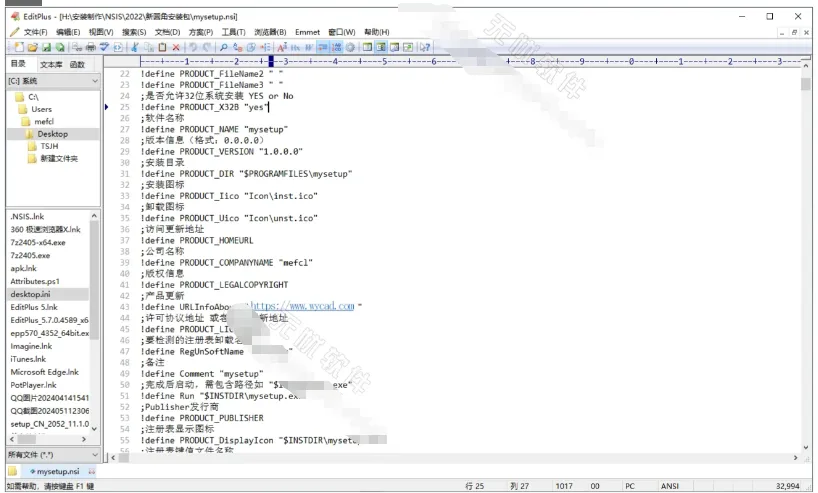Click the angle-brackets toolbar icon
The width and height of the screenshot is (818, 493).
[118, 47]
